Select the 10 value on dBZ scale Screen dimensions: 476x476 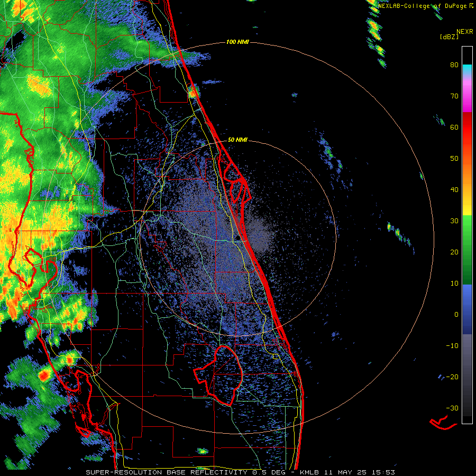[454, 283]
